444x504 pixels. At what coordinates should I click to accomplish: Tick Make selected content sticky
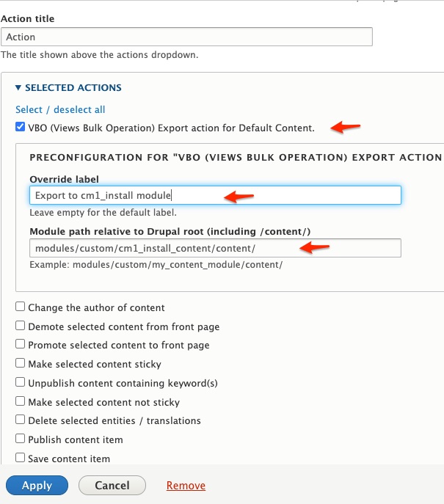tap(21, 363)
